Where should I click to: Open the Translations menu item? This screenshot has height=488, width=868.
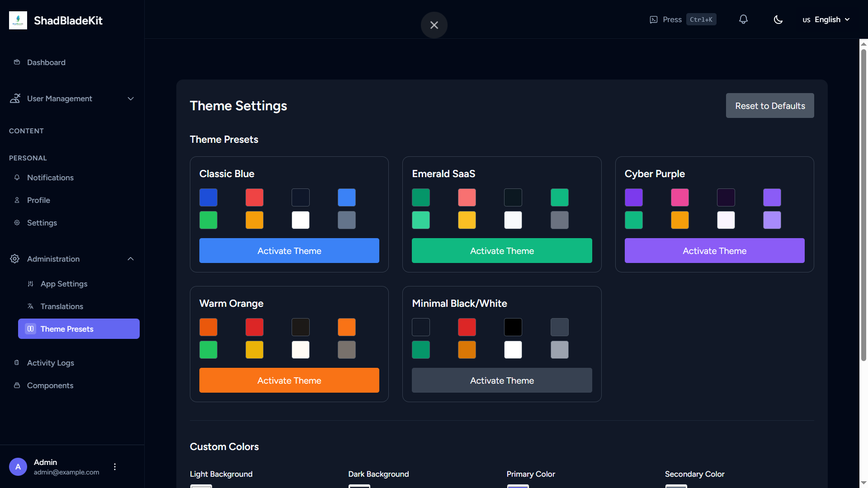pyautogui.click(x=62, y=306)
